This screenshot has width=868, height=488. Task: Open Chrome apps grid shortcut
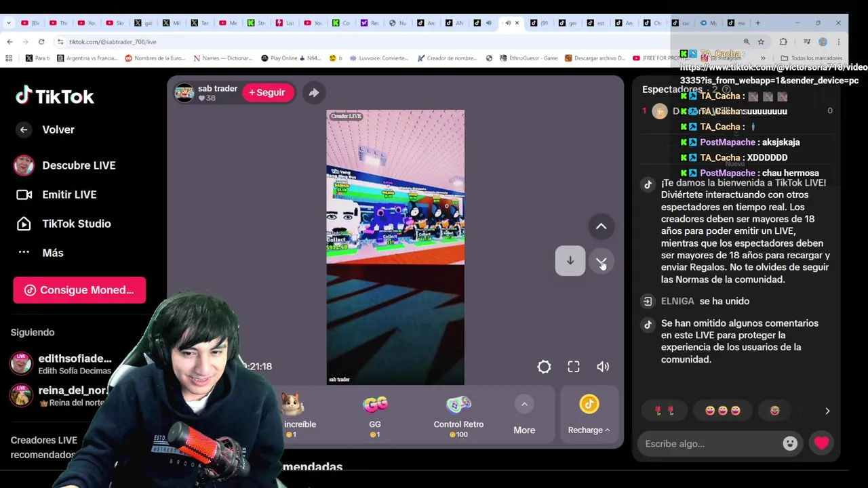tap(8, 58)
